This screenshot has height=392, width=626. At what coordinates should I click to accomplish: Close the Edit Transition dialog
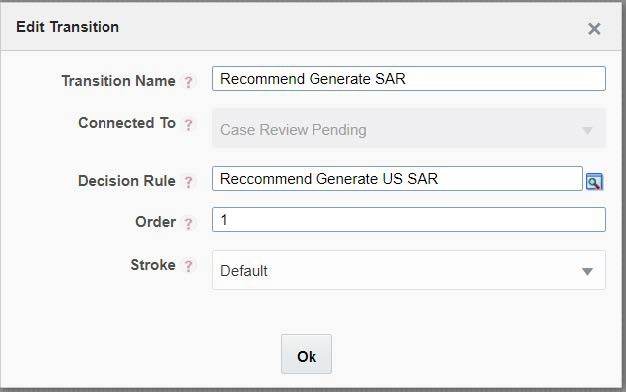pyautogui.click(x=594, y=29)
